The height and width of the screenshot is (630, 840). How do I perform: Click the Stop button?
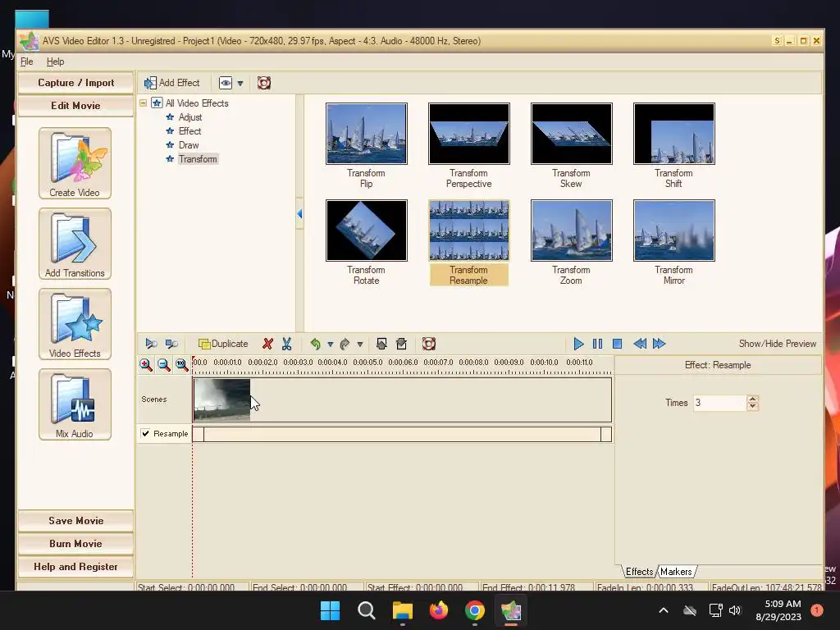[617, 344]
